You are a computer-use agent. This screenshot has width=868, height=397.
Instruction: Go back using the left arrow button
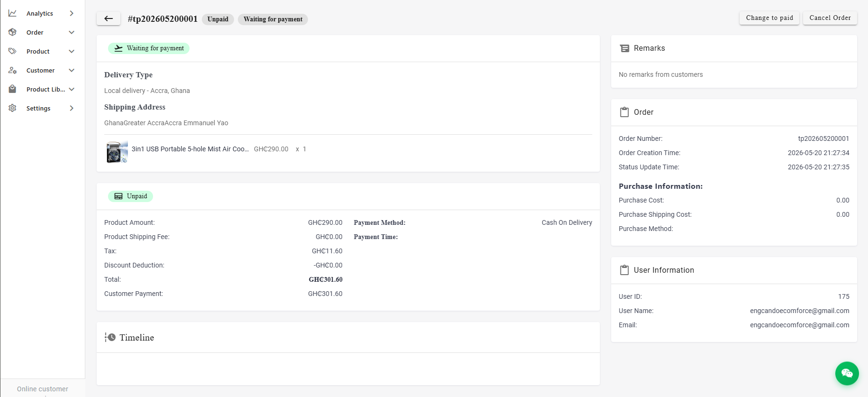[108, 18]
